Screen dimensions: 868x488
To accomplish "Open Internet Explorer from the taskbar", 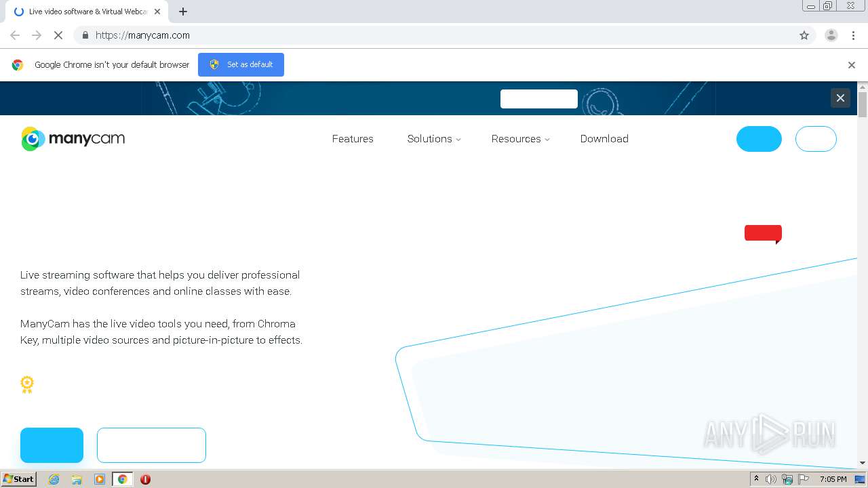I will 54,479.
